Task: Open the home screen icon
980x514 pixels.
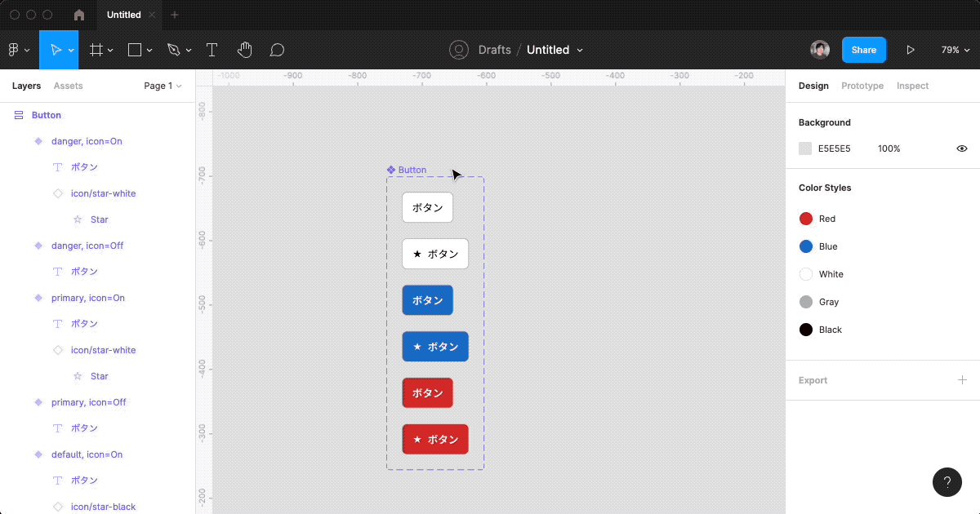Action: click(x=79, y=15)
